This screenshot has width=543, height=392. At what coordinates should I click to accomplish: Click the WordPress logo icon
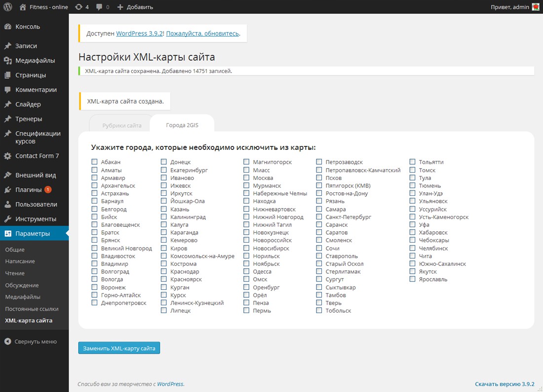[x=7, y=7]
